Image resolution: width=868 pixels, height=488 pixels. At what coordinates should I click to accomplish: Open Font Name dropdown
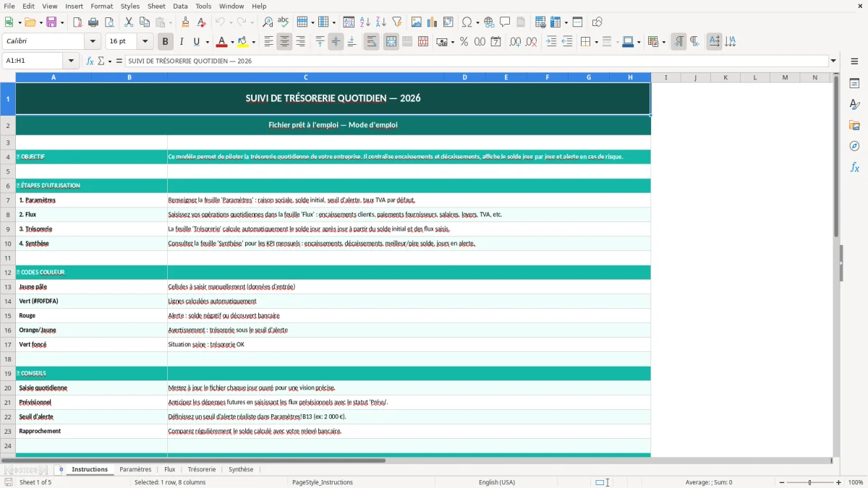point(92,42)
